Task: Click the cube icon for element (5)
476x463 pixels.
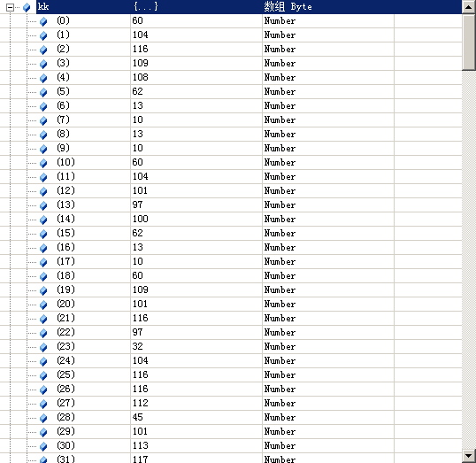Action: (43, 92)
